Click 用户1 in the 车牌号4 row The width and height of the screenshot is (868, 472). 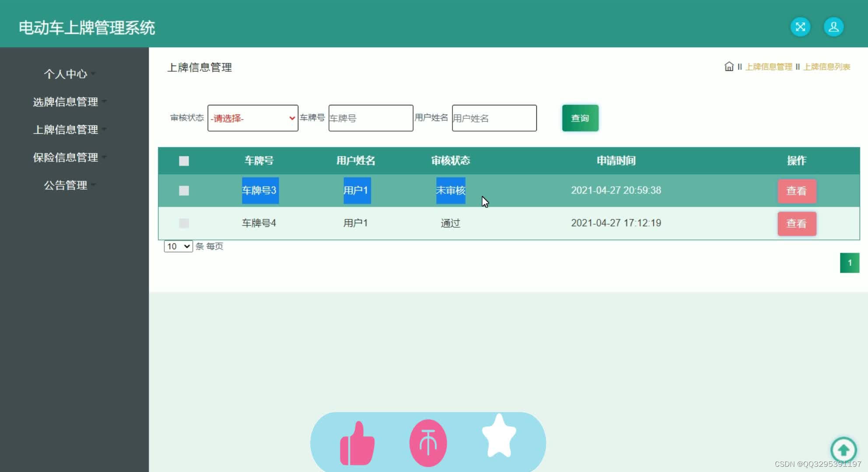[356, 223]
